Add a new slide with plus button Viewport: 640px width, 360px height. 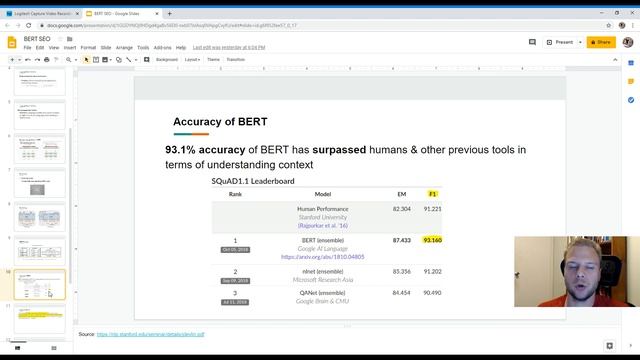click(12, 60)
